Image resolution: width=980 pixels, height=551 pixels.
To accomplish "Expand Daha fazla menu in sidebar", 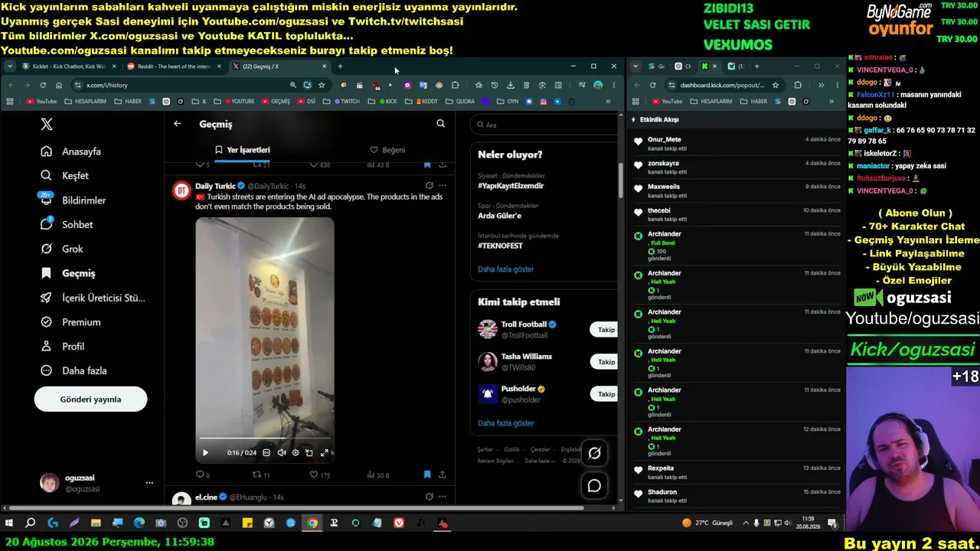I will (73, 371).
